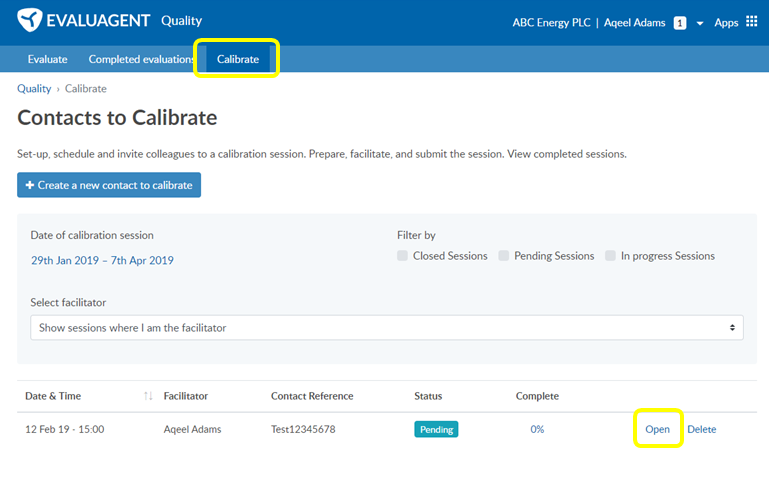The height and width of the screenshot is (486, 769).
Task: Click the Quality app label in header
Action: tap(181, 21)
